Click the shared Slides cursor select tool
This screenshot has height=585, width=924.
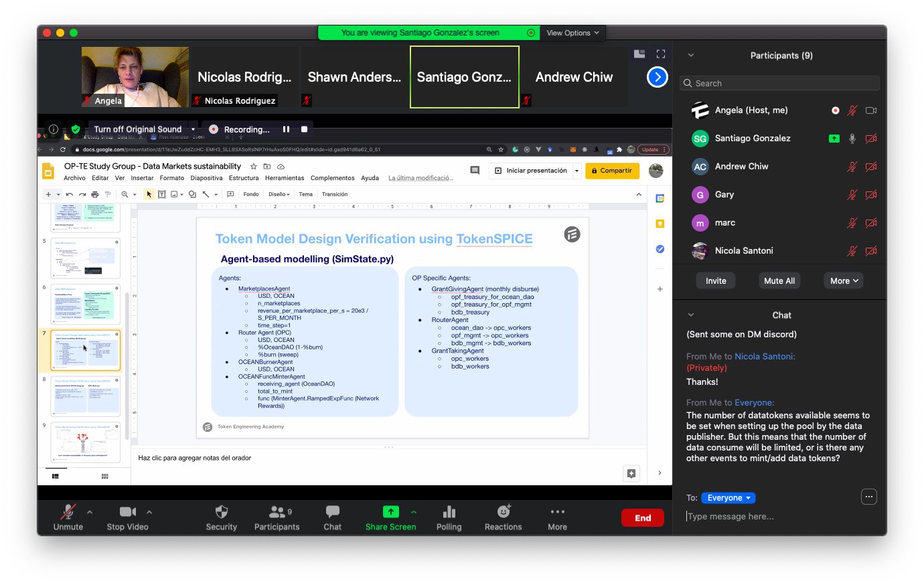point(149,194)
